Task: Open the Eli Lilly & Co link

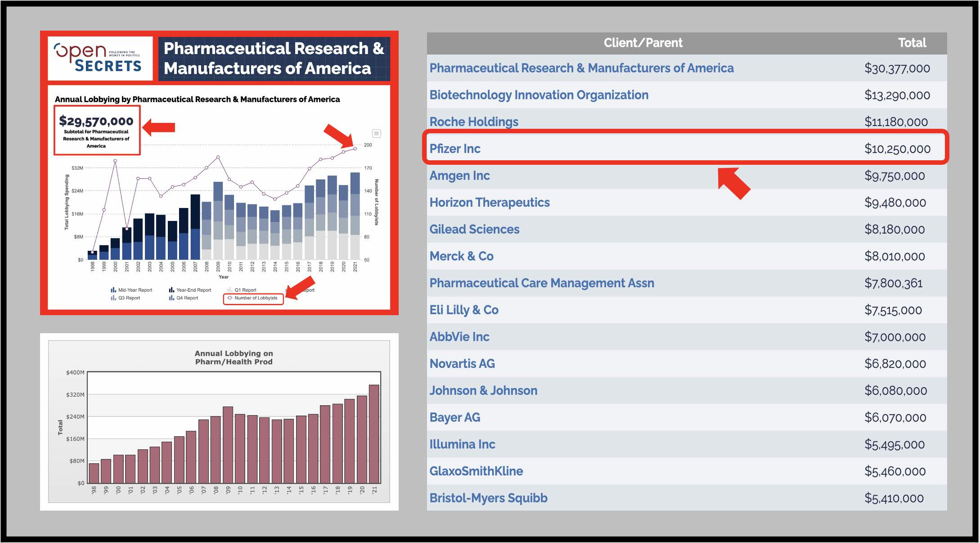Action: click(464, 310)
